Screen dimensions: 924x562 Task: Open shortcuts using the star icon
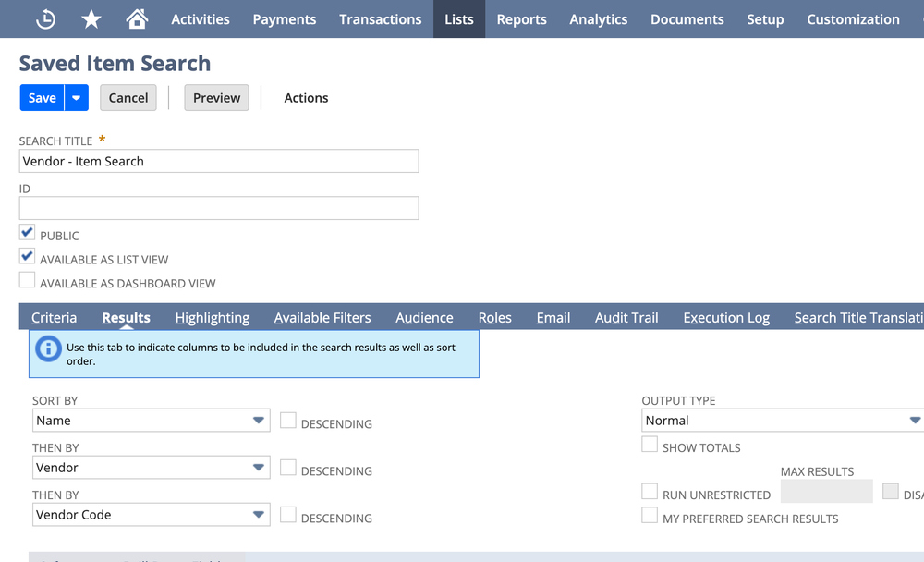coord(91,18)
